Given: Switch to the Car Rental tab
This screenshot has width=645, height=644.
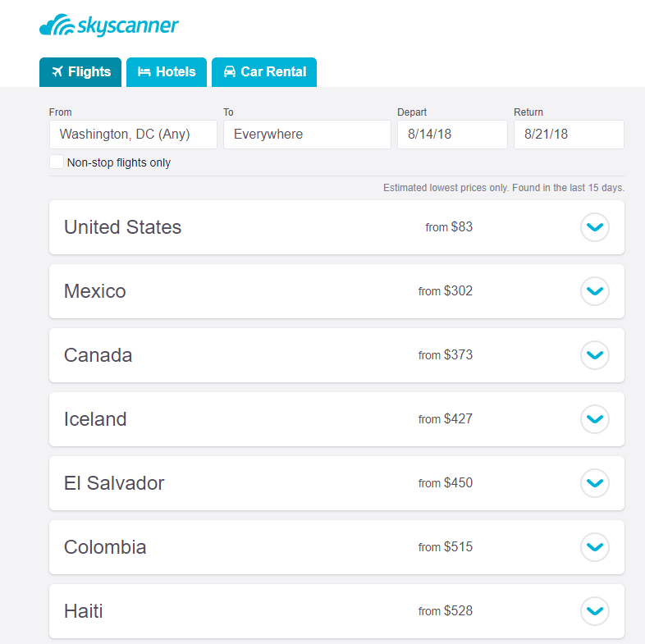Looking at the screenshot, I should click(x=264, y=72).
